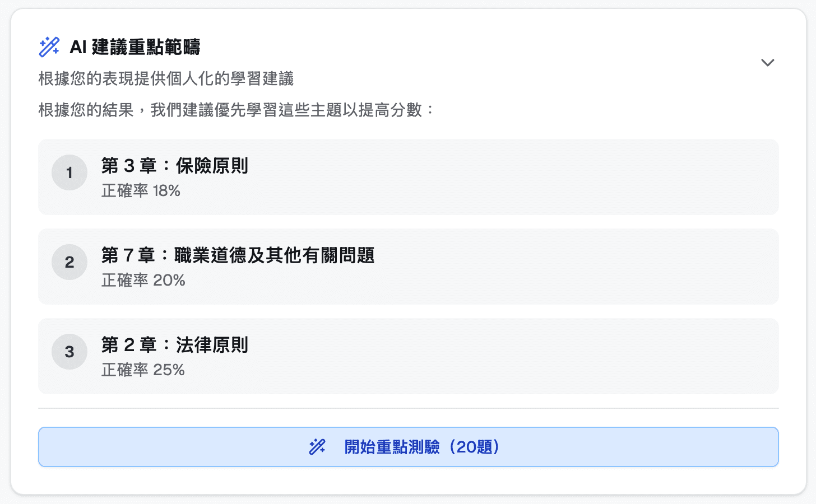Click the numbered badge 2 beside 職業道德 topic
The height and width of the screenshot is (504, 816).
[69, 262]
